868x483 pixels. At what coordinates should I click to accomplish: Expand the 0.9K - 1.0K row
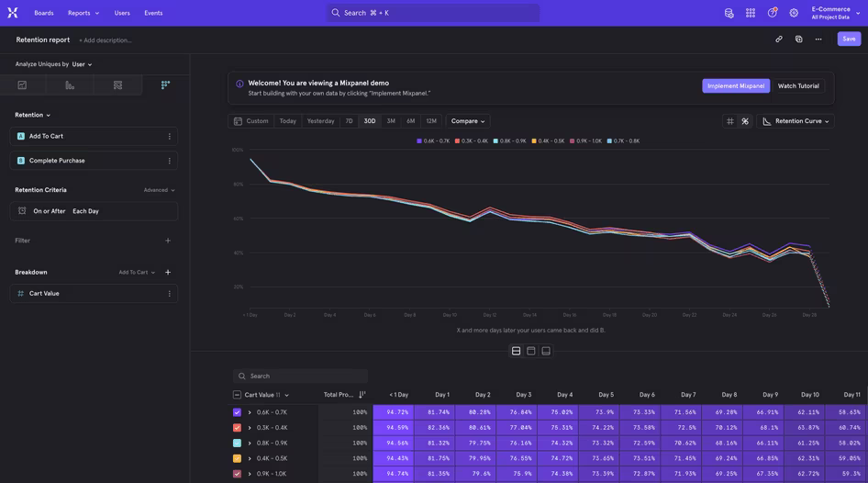pyautogui.click(x=250, y=474)
